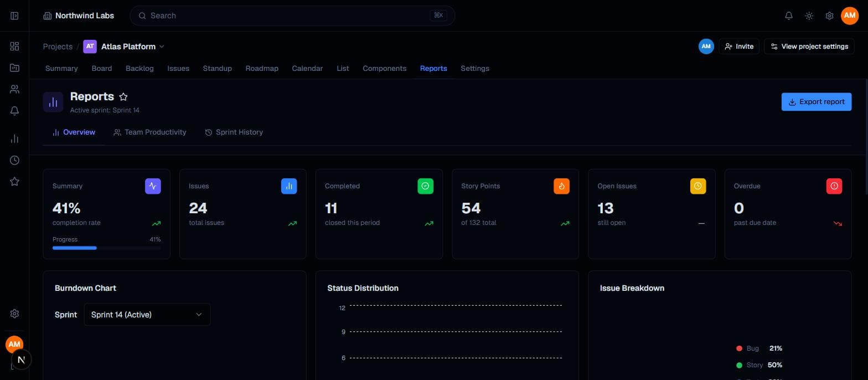Image resolution: width=868 pixels, height=380 pixels.
Task: Open the Components tab
Action: tap(384, 68)
